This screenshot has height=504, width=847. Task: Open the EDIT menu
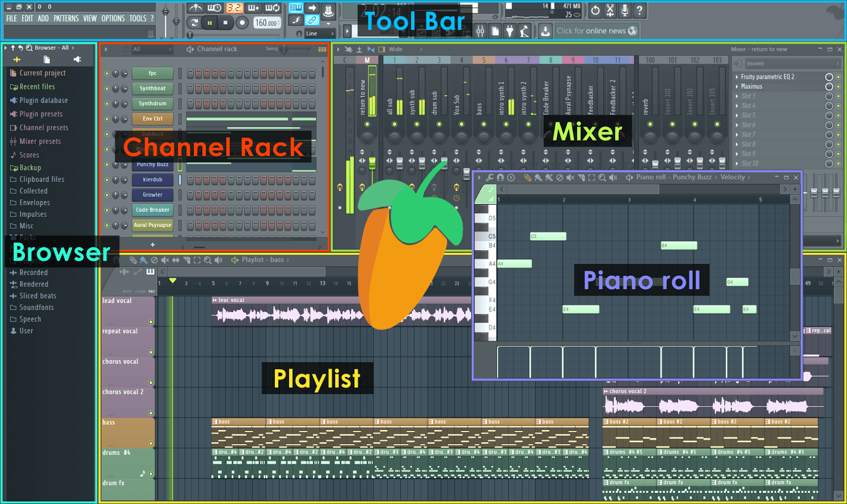click(28, 19)
